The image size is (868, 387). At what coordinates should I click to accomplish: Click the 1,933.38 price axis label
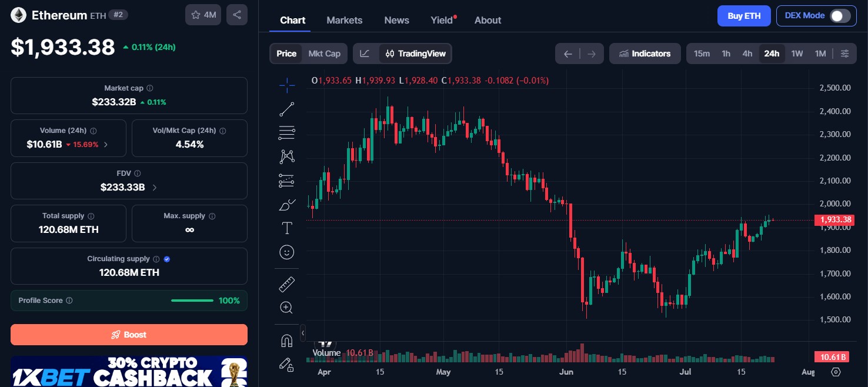pos(834,220)
